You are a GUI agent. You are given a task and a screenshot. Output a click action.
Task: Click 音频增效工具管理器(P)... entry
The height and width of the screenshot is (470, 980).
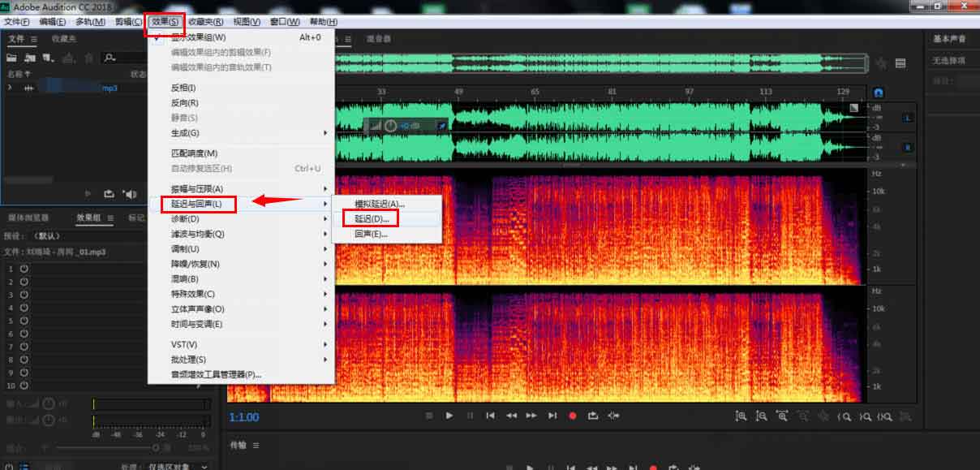(x=216, y=374)
